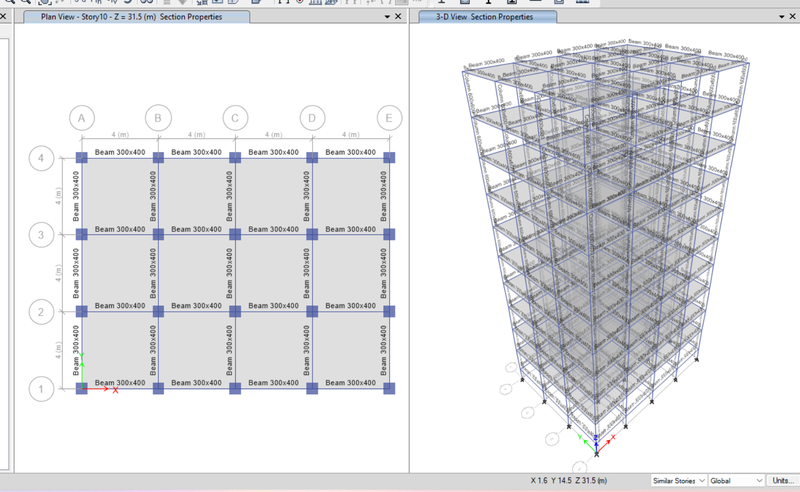Click the 3-D view XYZ axes icon
This screenshot has width=800, height=492.
(x=596, y=444)
